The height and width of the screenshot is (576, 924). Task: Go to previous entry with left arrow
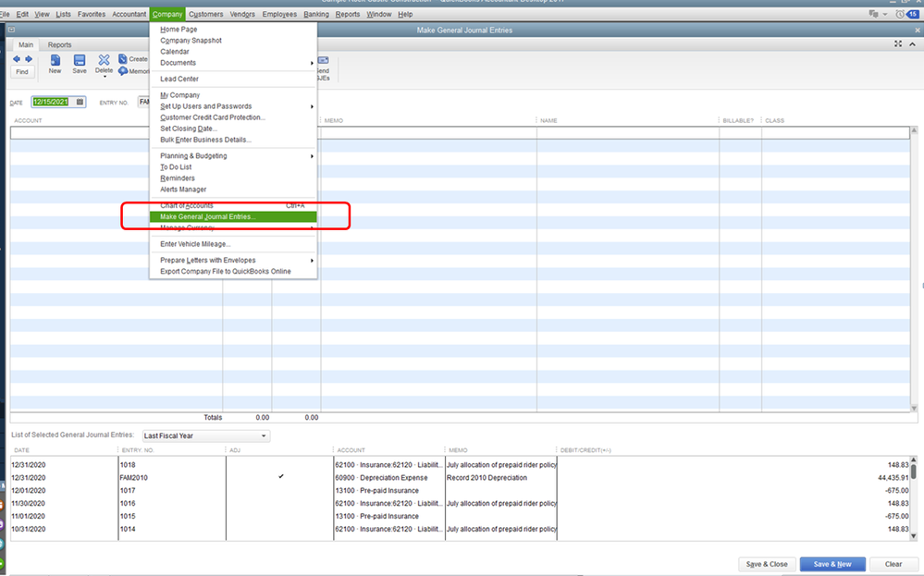coord(17,59)
